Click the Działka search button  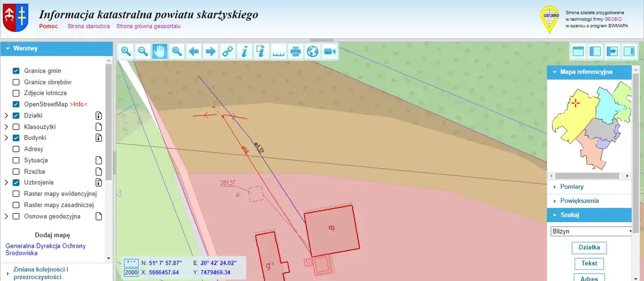click(589, 248)
